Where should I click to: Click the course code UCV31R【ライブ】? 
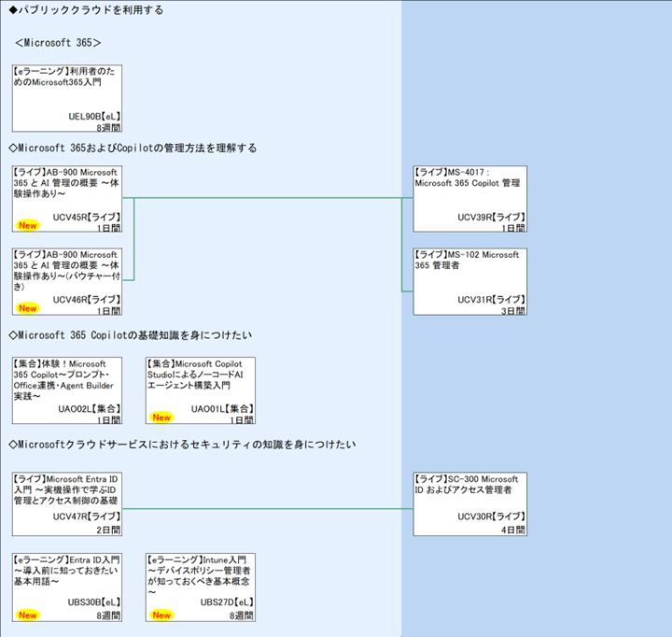[491, 300]
